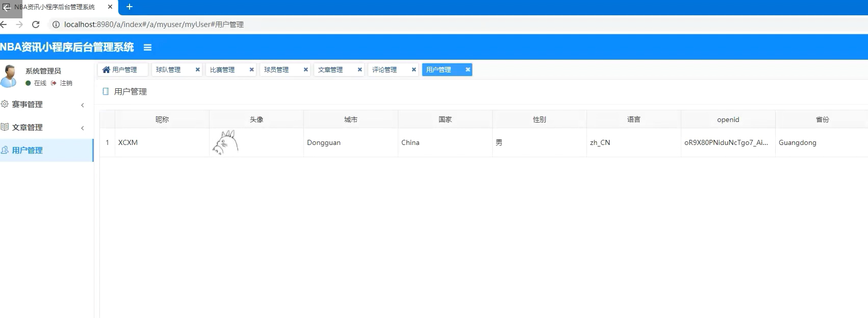Open the user's Totoro avatar thumbnail
The width and height of the screenshot is (868, 318).
pyautogui.click(x=225, y=142)
